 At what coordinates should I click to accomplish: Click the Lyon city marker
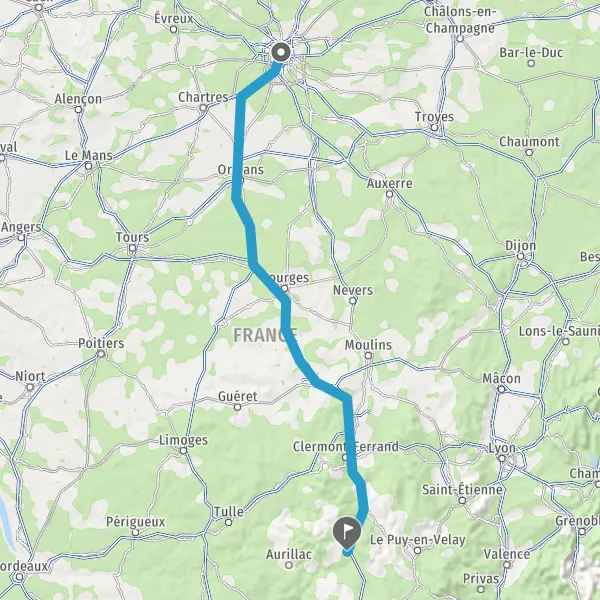click(x=502, y=458)
